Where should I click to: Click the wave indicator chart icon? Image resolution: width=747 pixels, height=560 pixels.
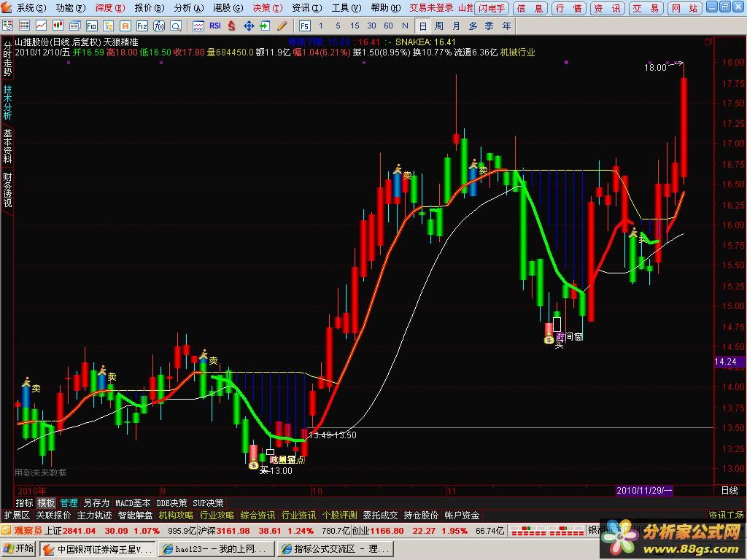point(198,26)
